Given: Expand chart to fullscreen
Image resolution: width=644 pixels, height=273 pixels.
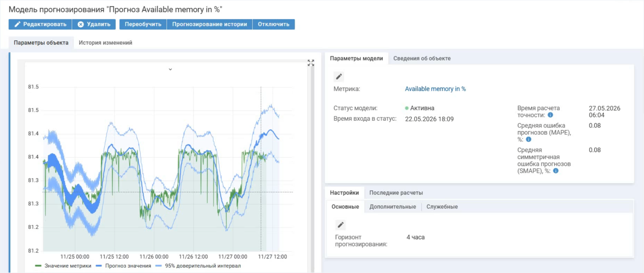Looking at the screenshot, I should pos(311,63).
